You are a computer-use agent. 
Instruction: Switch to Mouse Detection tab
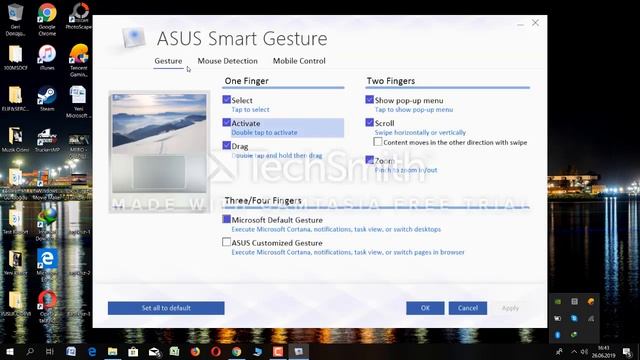coord(227,61)
